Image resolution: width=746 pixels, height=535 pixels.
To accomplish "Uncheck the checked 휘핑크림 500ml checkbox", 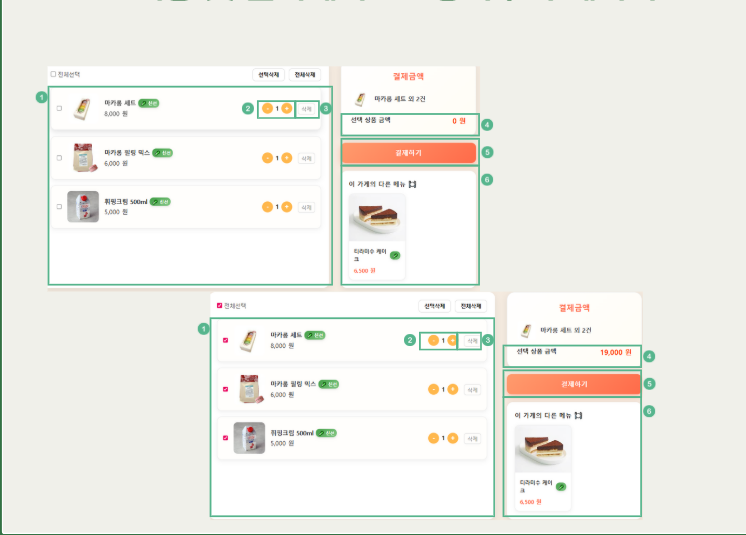I will (225, 438).
